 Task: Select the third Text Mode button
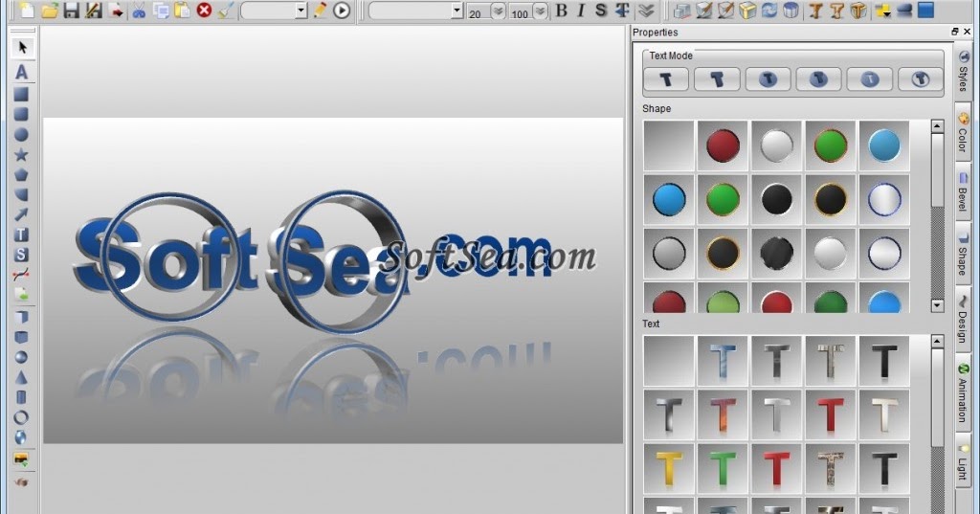coord(768,79)
